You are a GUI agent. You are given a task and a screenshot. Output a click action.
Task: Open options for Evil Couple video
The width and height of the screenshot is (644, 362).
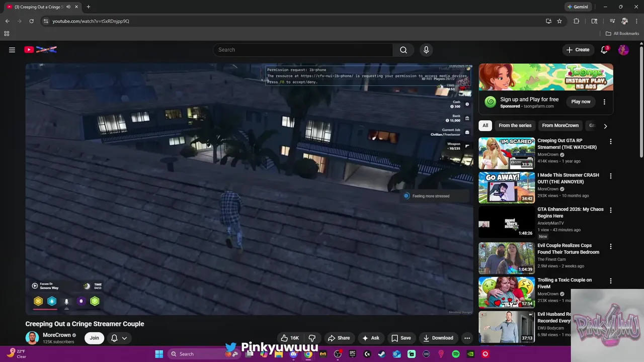610,246
